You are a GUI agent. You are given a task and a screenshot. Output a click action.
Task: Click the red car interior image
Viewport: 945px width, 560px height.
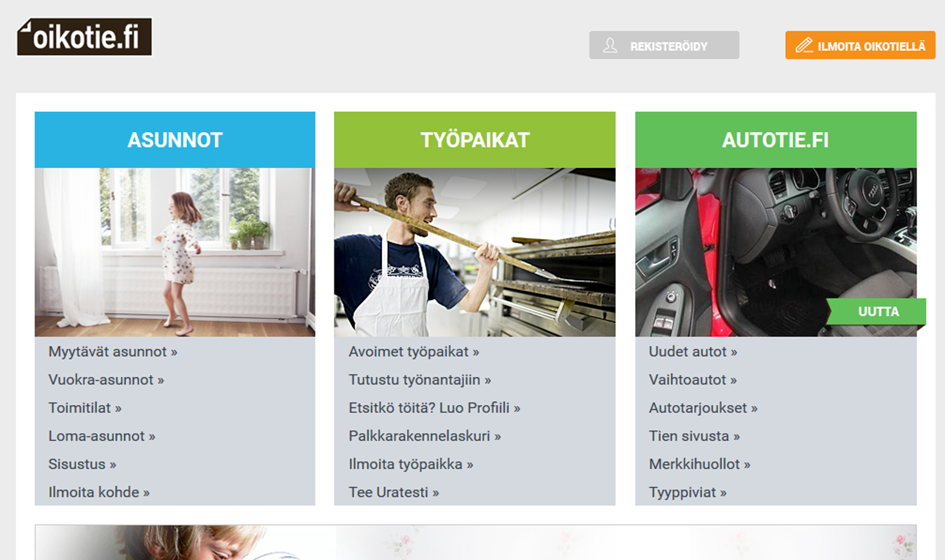[x=776, y=252]
